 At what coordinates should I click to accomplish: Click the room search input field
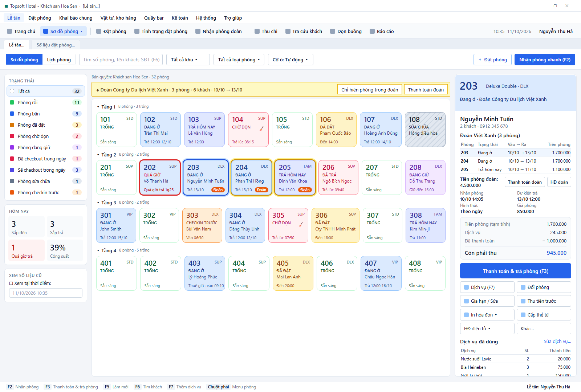(121, 60)
